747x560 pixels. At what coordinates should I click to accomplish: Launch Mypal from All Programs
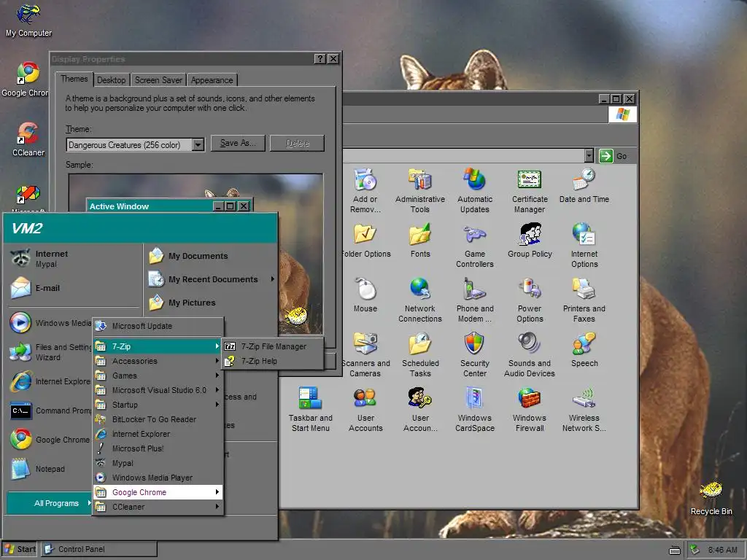coord(158,463)
